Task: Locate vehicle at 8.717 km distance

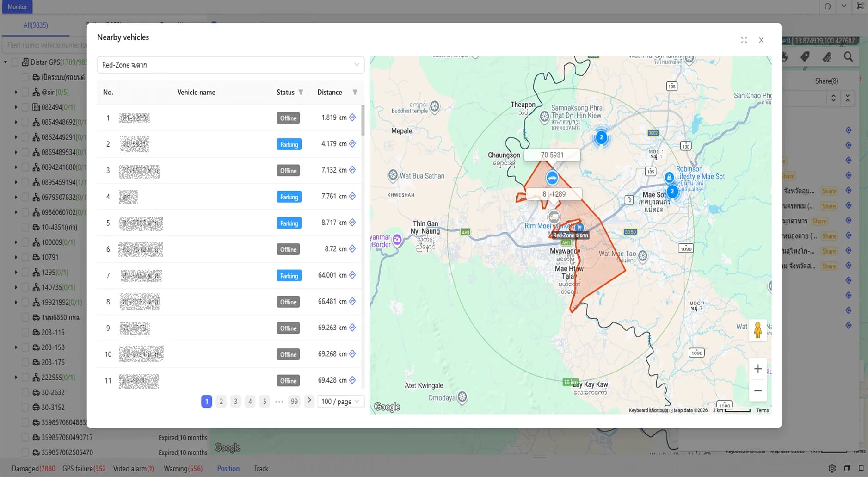Action: pos(352,223)
